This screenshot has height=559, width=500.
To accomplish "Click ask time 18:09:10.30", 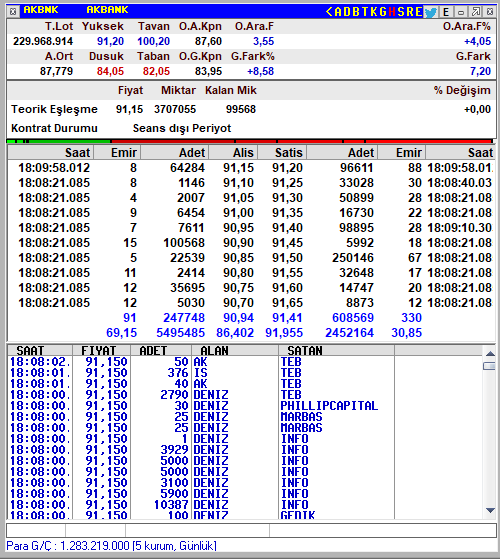I will (460, 227).
